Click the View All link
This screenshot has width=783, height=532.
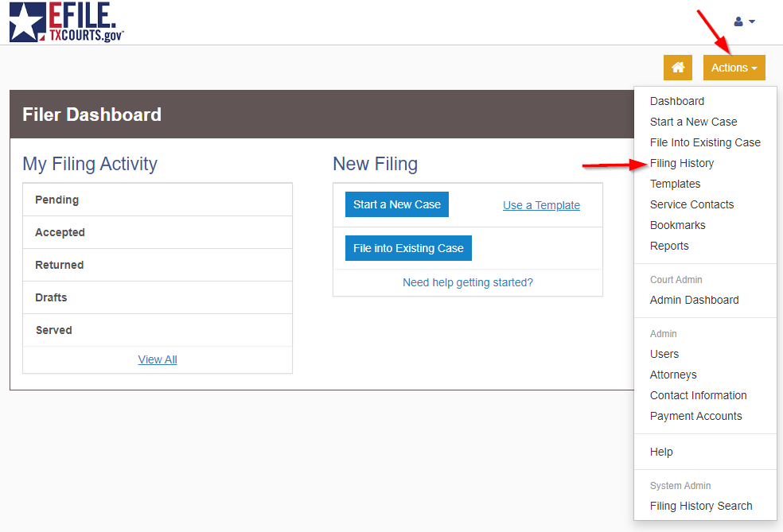coord(158,359)
